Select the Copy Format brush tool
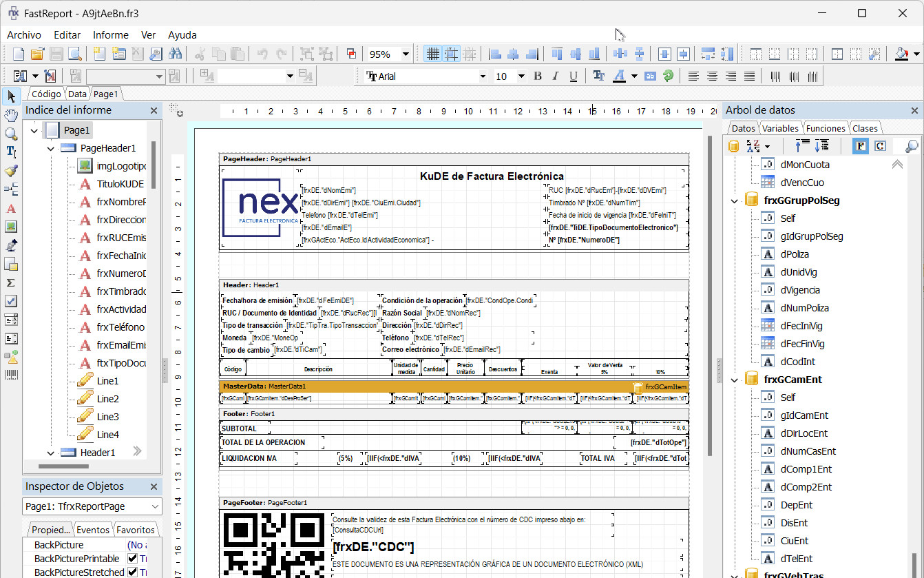The width and height of the screenshot is (924, 578). [x=11, y=171]
